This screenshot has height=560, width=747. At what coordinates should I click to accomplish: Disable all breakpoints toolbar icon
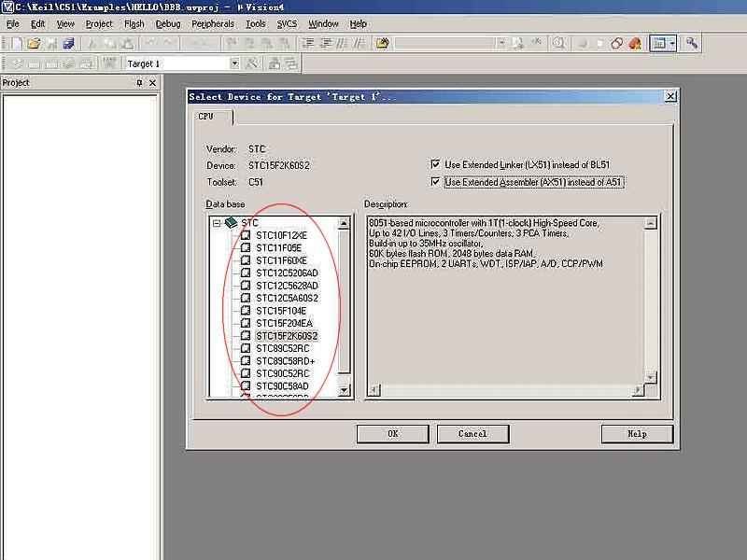point(616,44)
